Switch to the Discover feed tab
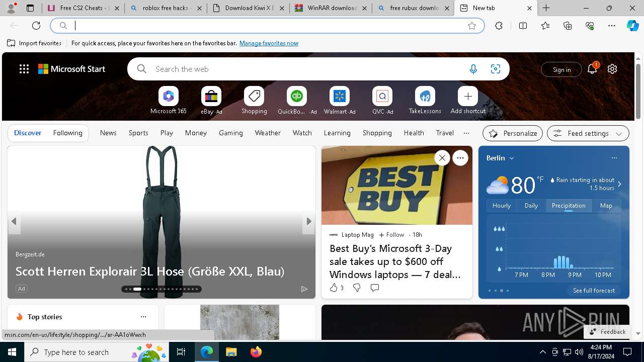Viewport: 644px width, 362px height. coord(28,133)
